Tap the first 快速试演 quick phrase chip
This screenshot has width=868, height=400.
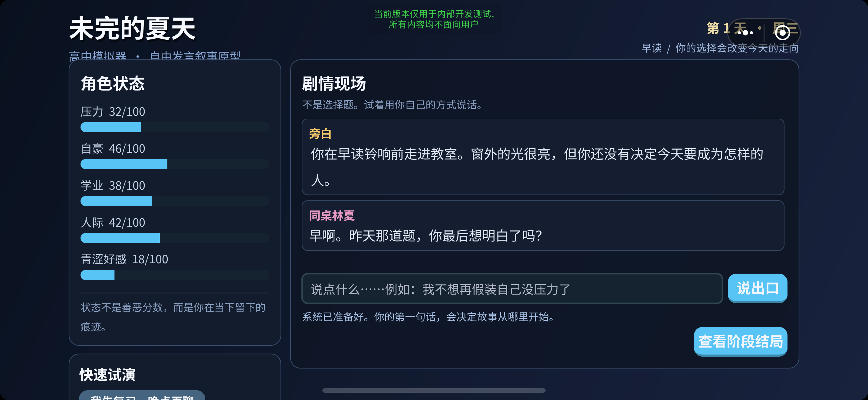[142, 395]
